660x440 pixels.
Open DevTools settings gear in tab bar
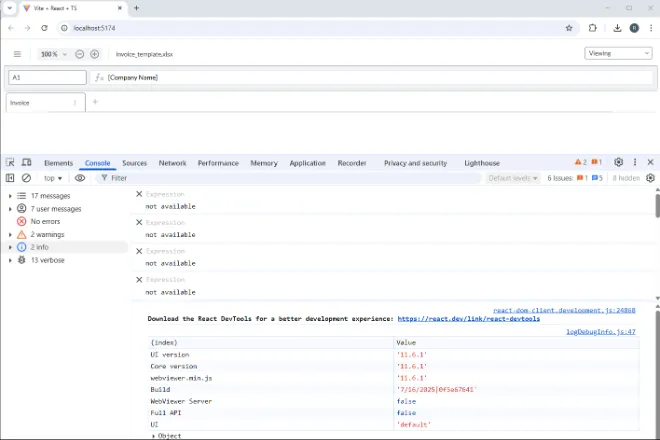click(618, 162)
